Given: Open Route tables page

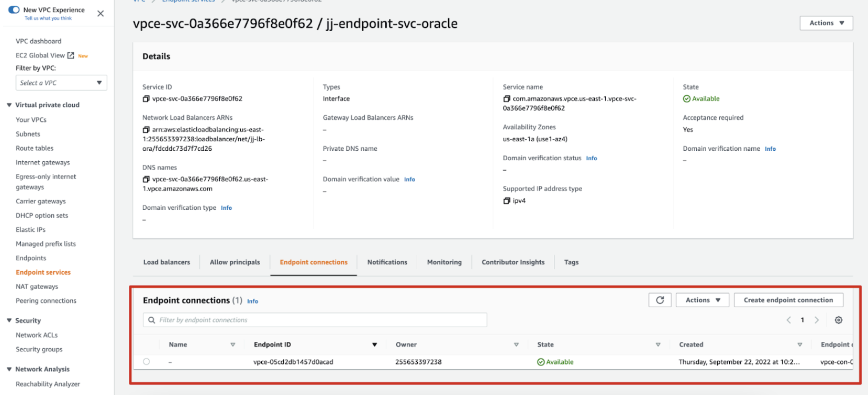Looking at the screenshot, I should coord(35,148).
